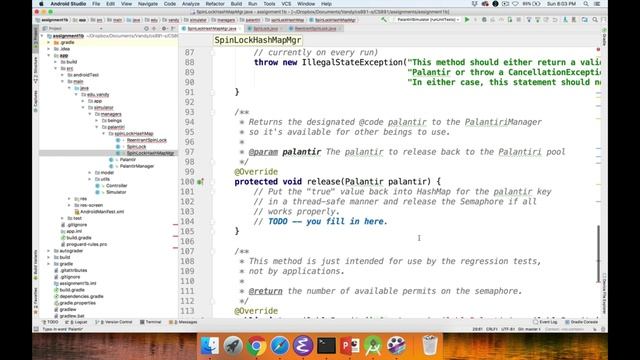
Task: Open Launchpad rocket in the Dock
Action: (233, 345)
